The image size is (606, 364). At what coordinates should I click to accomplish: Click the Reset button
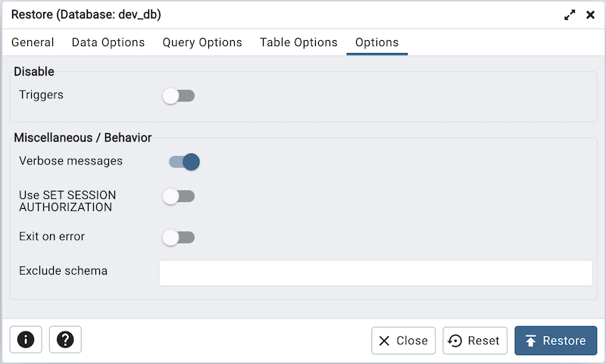click(x=475, y=341)
